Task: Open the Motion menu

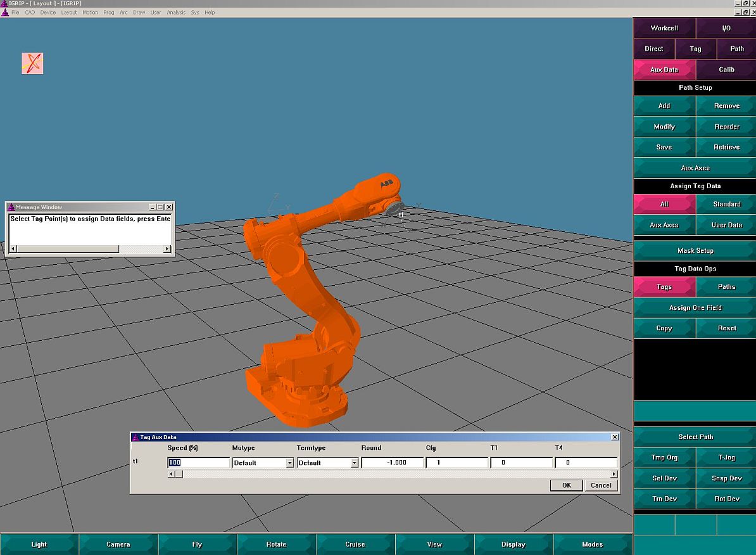Action: 90,13
